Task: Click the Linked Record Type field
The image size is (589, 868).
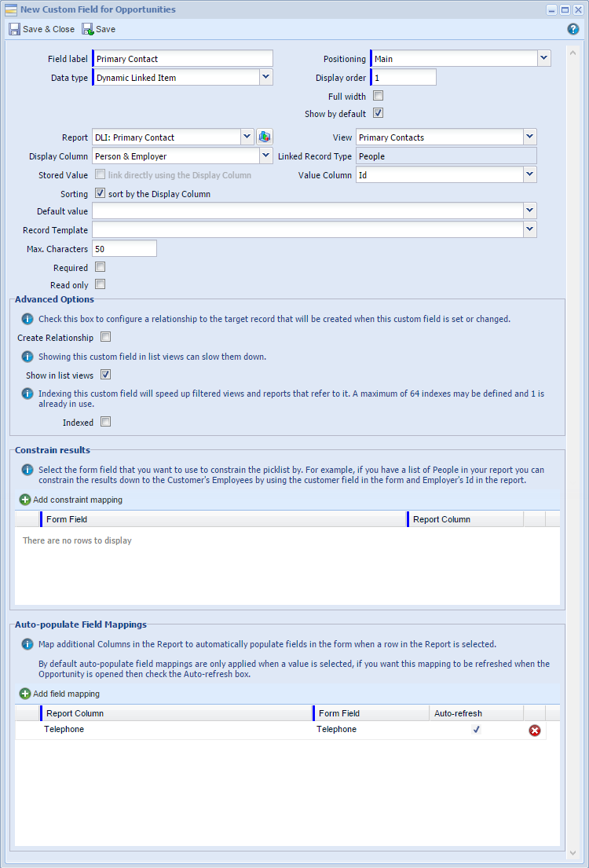Action: (x=446, y=156)
